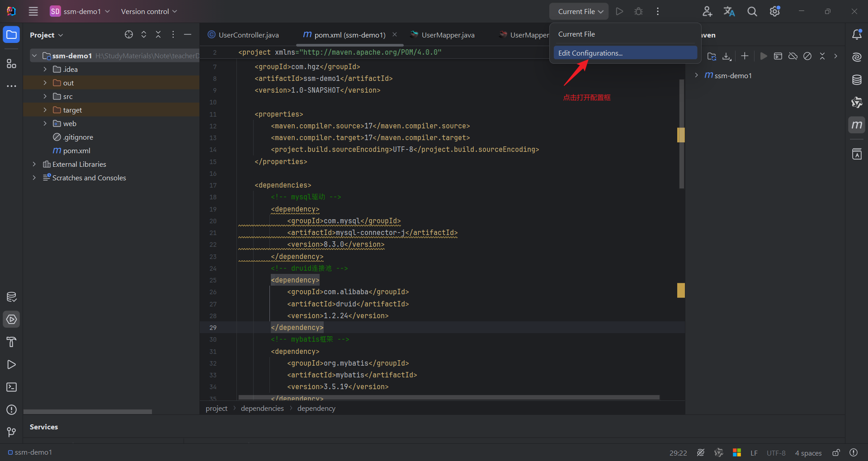This screenshot has width=868, height=461.
Task: Click the Search Everywhere magnifier icon
Action: tap(752, 11)
